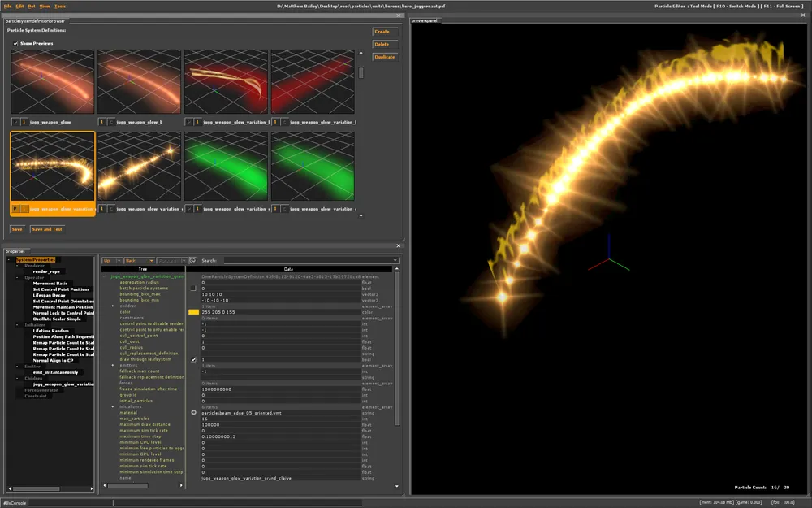Screen dimensions: 812x508
Task: Toggle the batch particle systems checkbox
Action: (x=193, y=289)
